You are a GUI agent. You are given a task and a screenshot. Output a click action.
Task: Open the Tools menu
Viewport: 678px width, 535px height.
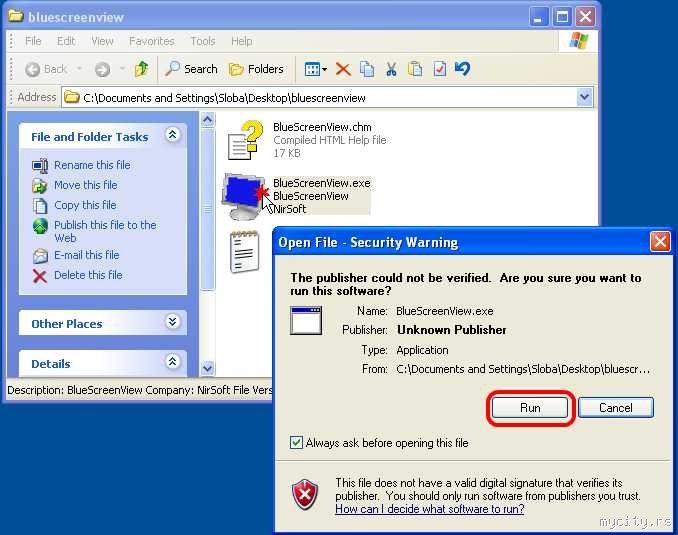[203, 41]
